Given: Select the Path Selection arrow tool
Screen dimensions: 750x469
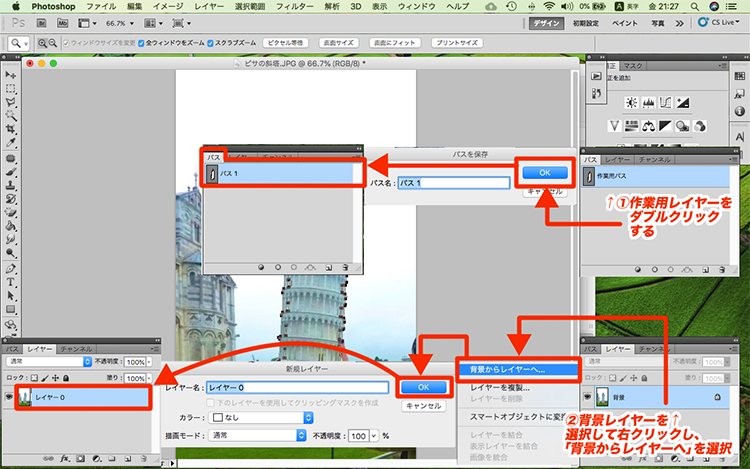Looking at the screenshot, I should click(x=11, y=296).
